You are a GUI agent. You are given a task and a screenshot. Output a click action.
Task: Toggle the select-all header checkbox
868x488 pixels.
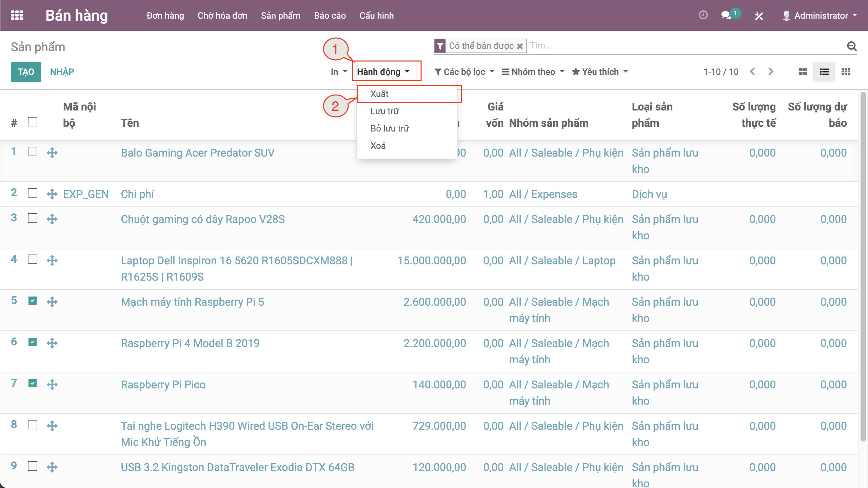click(x=33, y=122)
